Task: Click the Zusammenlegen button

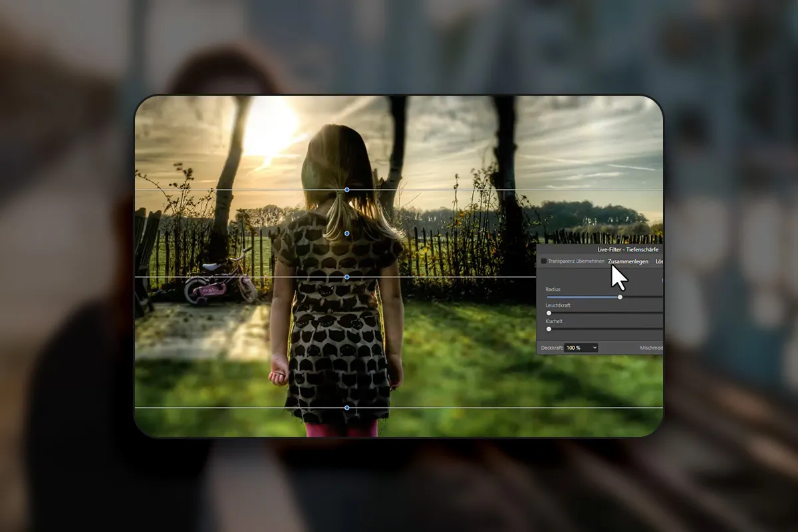Action: 628,261
